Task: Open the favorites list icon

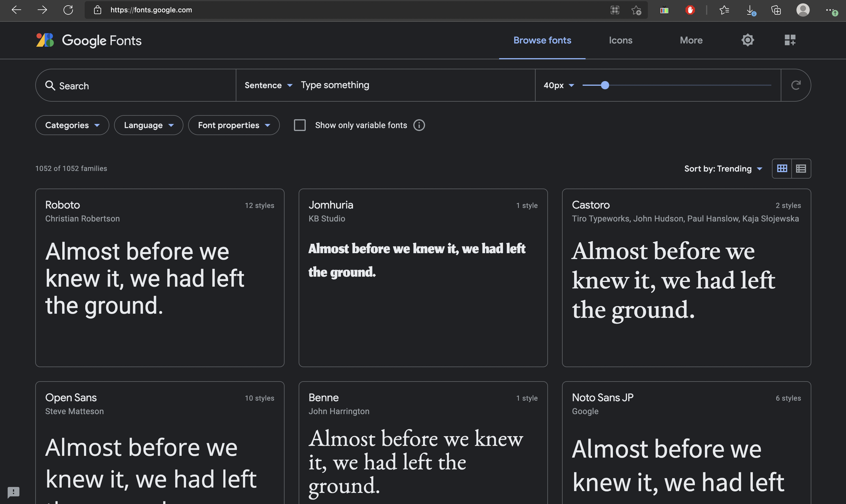Action: tap(724, 10)
